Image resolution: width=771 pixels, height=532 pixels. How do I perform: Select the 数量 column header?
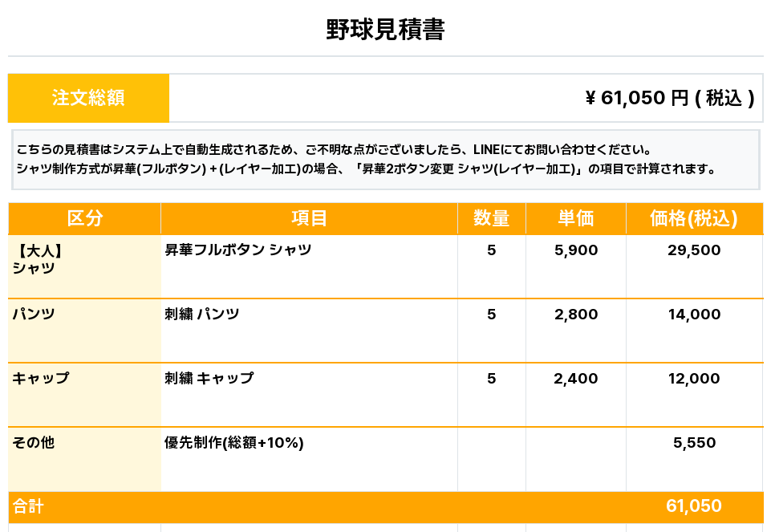pos(492,218)
